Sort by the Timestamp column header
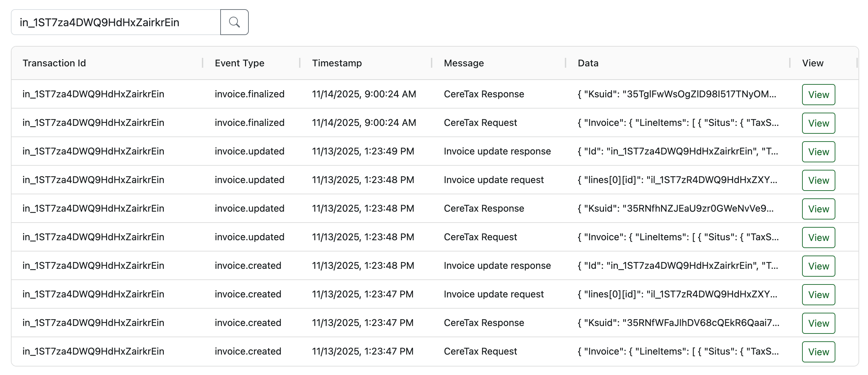This screenshot has width=868, height=375. click(x=337, y=63)
